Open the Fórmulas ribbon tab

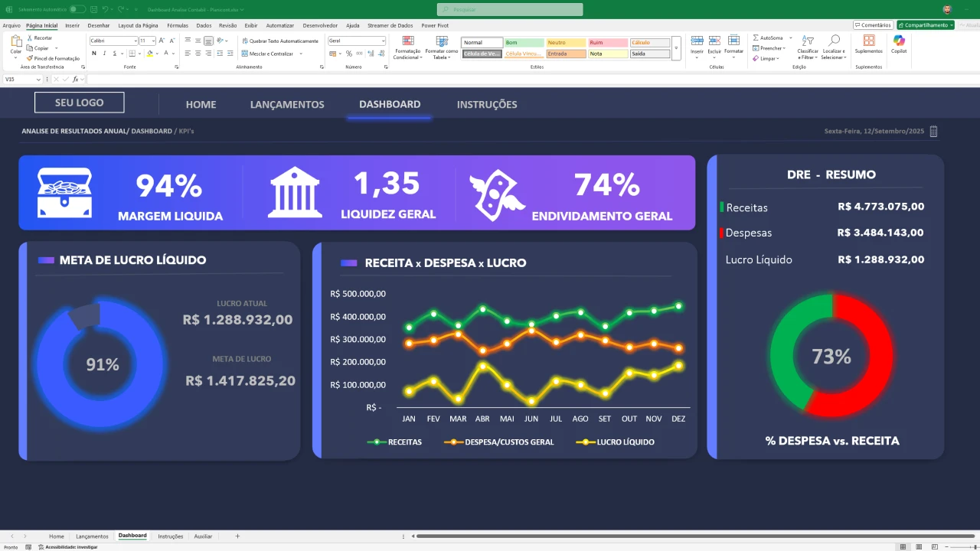coord(178,25)
